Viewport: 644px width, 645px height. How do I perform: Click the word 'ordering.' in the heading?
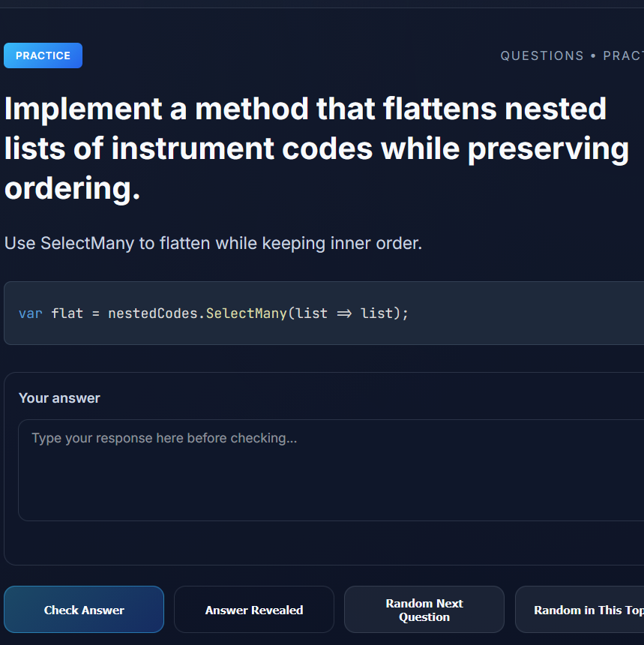click(x=73, y=188)
